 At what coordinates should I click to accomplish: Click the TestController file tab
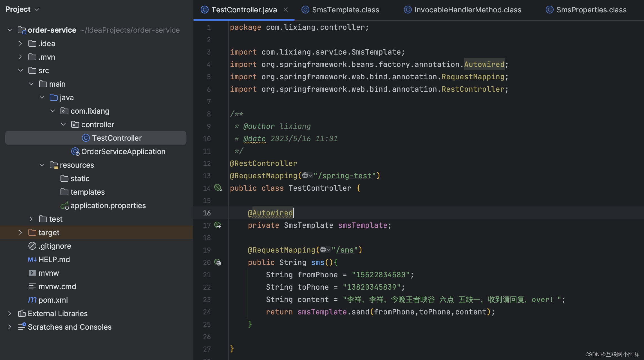tap(243, 10)
